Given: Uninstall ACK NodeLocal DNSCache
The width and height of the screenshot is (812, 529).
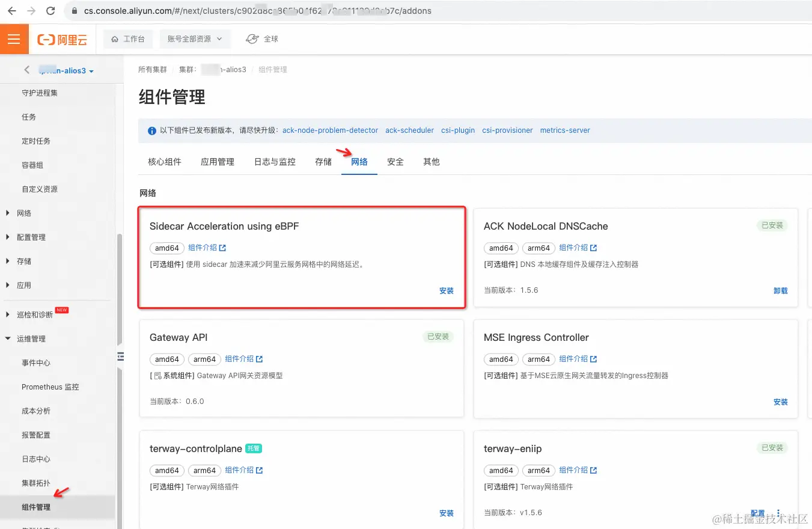Looking at the screenshot, I should coord(781,291).
